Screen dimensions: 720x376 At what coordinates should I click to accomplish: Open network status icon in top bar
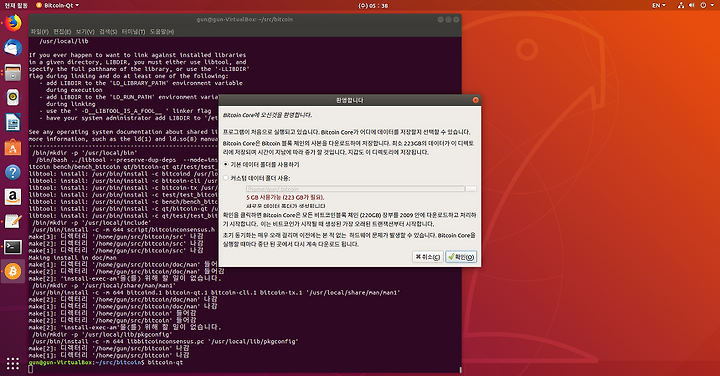click(681, 6)
